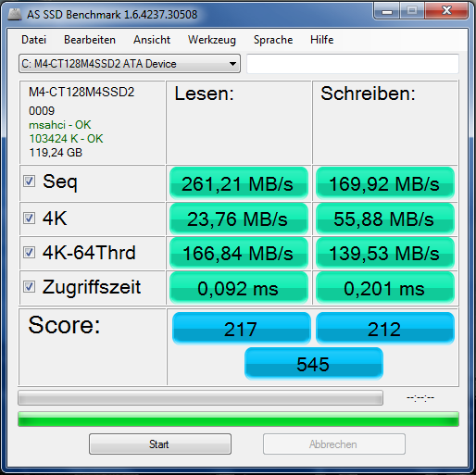The height and width of the screenshot is (475, 476).
Task: Minimize the AS SSD Benchmark window
Action: [x=387, y=11]
